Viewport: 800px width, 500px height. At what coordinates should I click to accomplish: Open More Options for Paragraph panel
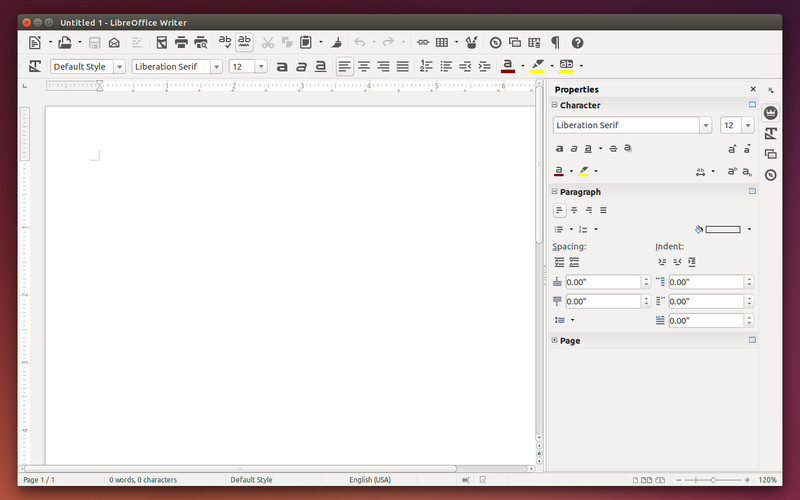[x=752, y=191]
